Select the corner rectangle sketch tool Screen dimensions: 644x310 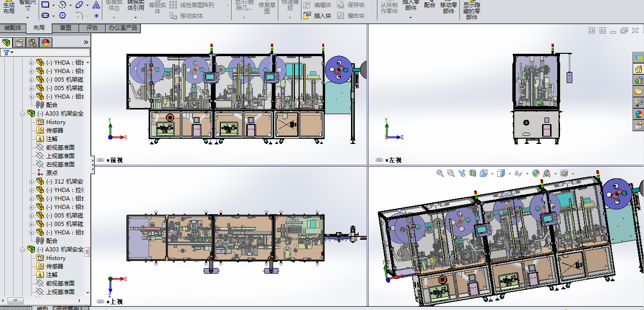pyautogui.click(x=45, y=5)
